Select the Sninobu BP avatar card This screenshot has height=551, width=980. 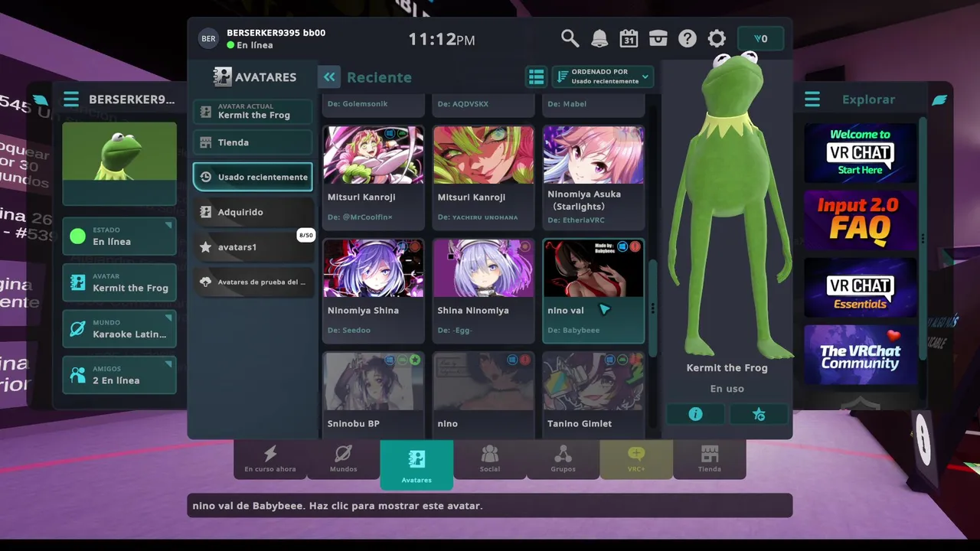point(373,395)
